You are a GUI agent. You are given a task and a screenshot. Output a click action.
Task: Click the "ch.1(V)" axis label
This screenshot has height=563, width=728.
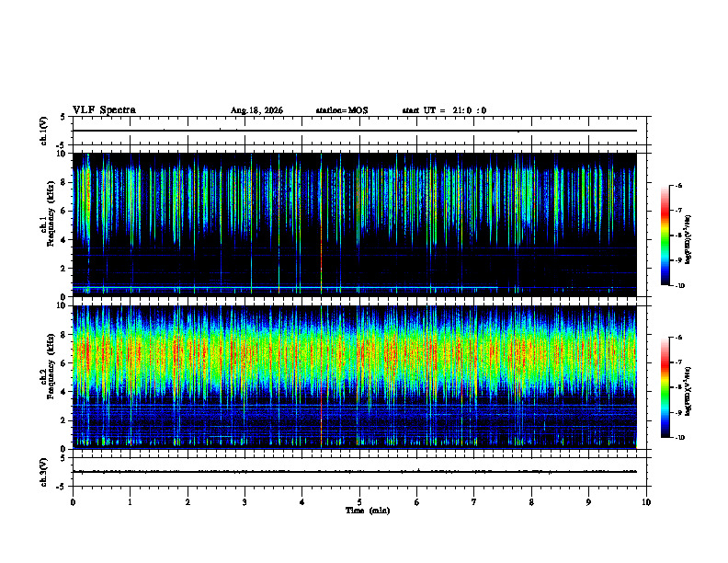coord(44,131)
